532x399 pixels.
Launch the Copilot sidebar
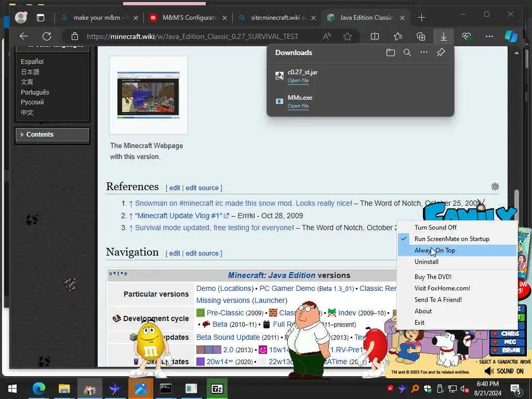(x=511, y=36)
